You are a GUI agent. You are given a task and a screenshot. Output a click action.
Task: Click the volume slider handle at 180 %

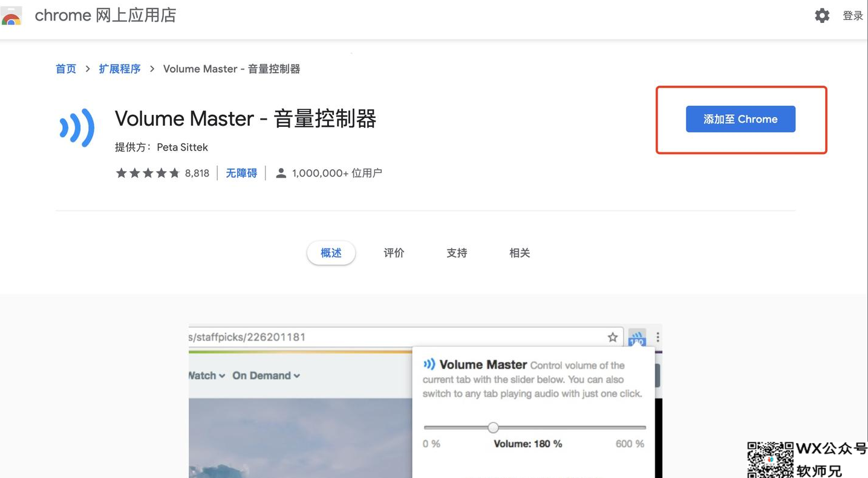pos(493,427)
